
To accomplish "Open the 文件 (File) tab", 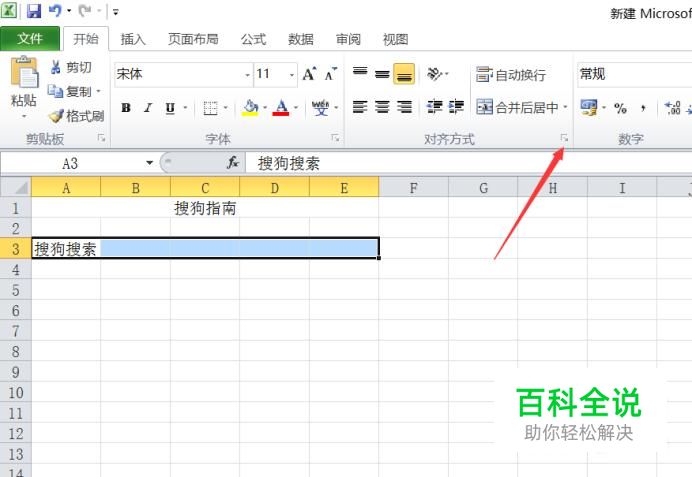I will tap(30, 39).
